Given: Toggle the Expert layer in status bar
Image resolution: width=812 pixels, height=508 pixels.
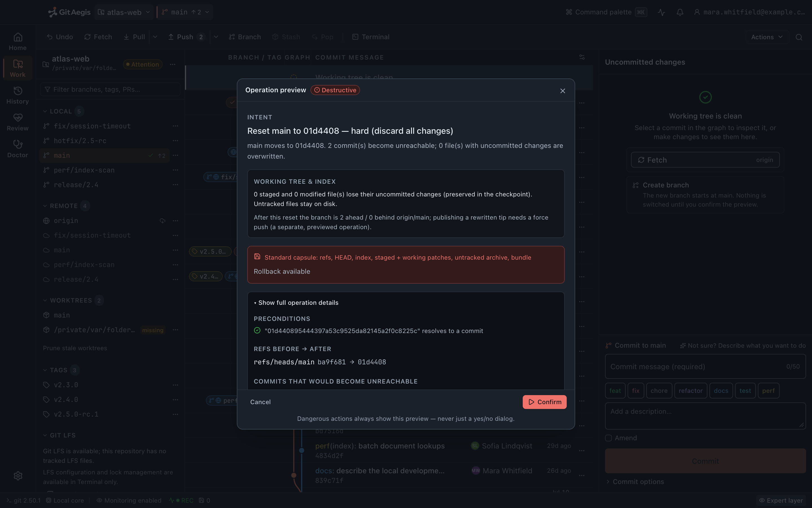Looking at the screenshot, I should point(781,501).
